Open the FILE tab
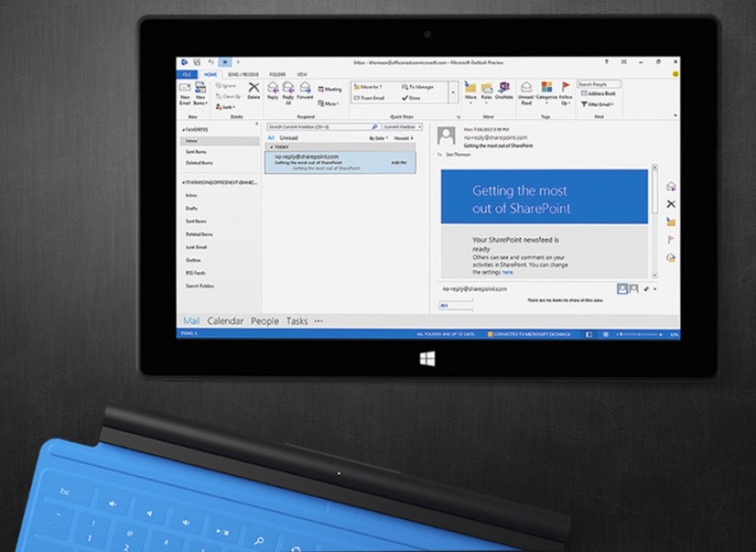Viewport: 756px width, 552px height. [187, 74]
